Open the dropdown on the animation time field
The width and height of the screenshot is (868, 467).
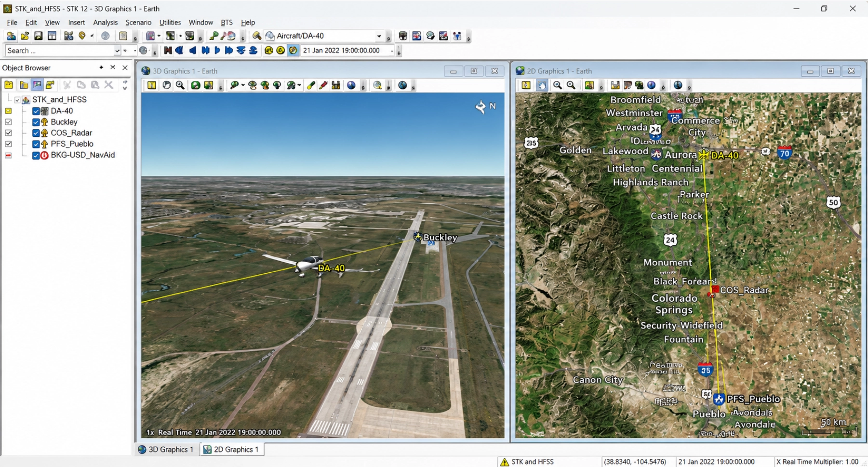392,51
